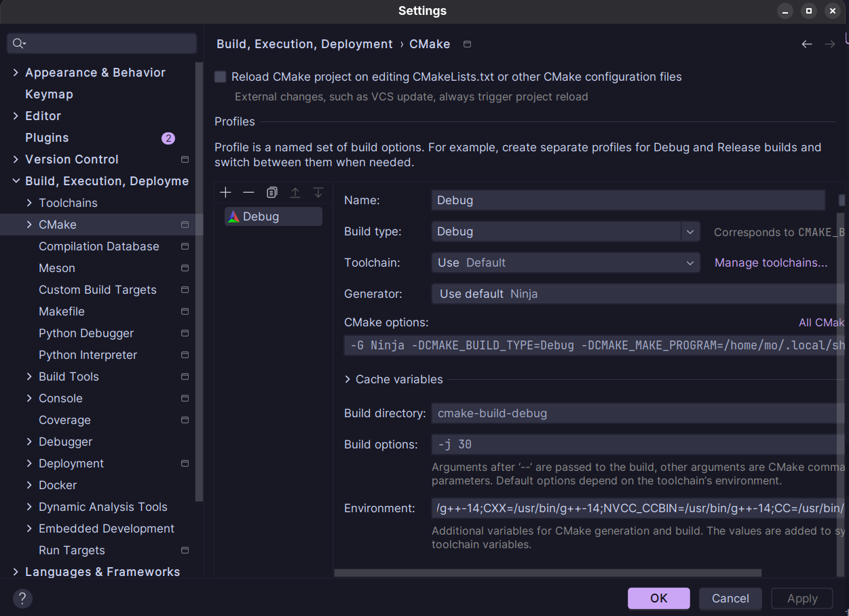Click the Environment variables field
Image resolution: width=849 pixels, height=616 pixels.
[639, 508]
